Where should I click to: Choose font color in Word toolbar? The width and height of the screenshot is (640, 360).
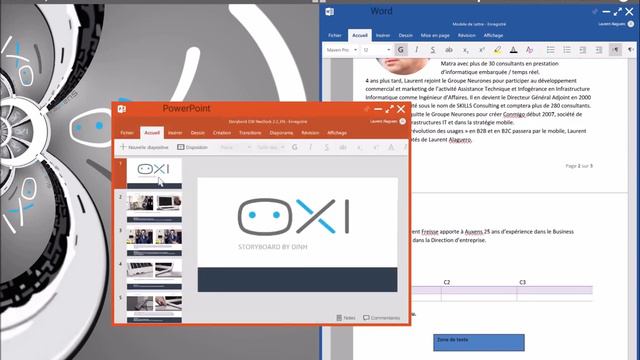(513, 50)
